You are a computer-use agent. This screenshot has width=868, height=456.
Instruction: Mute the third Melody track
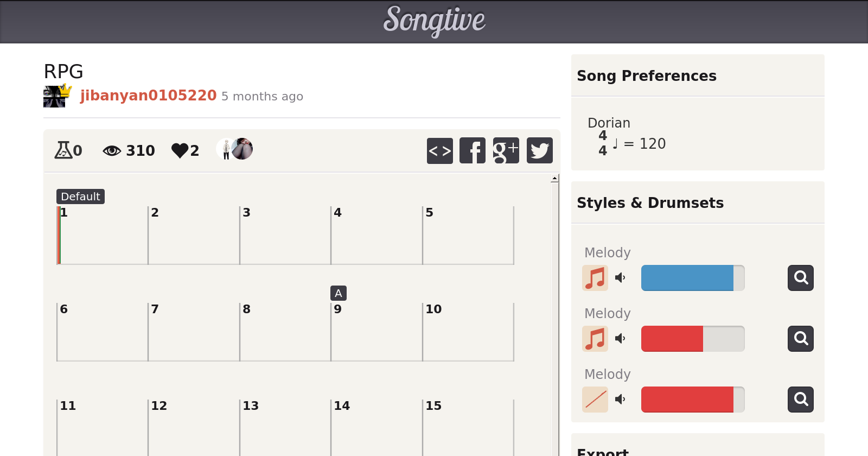tap(620, 400)
